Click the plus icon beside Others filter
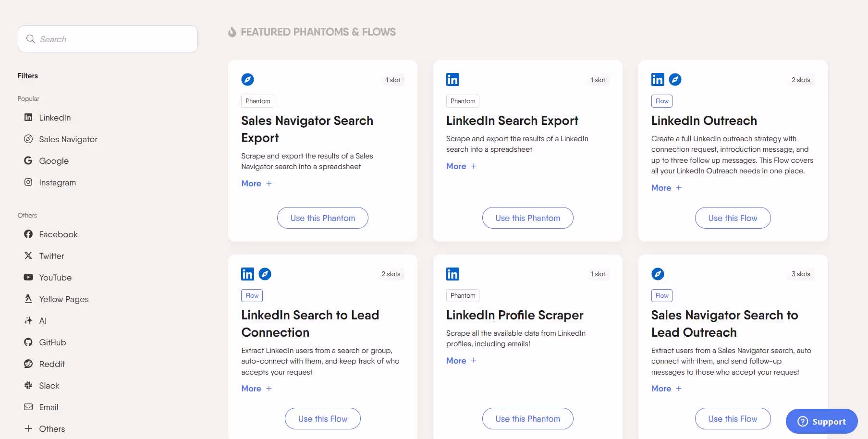Screen dimensions: 868x439 coord(28,428)
